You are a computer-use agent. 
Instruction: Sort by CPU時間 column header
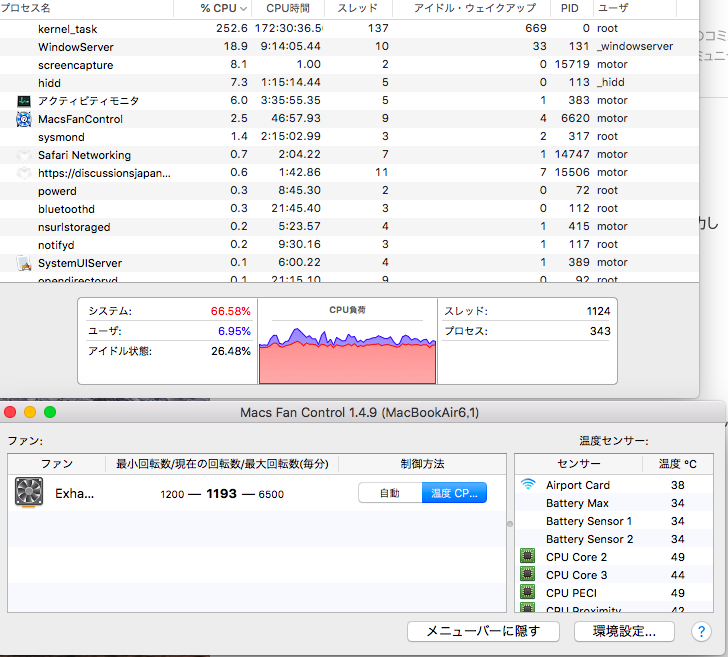(288, 8)
